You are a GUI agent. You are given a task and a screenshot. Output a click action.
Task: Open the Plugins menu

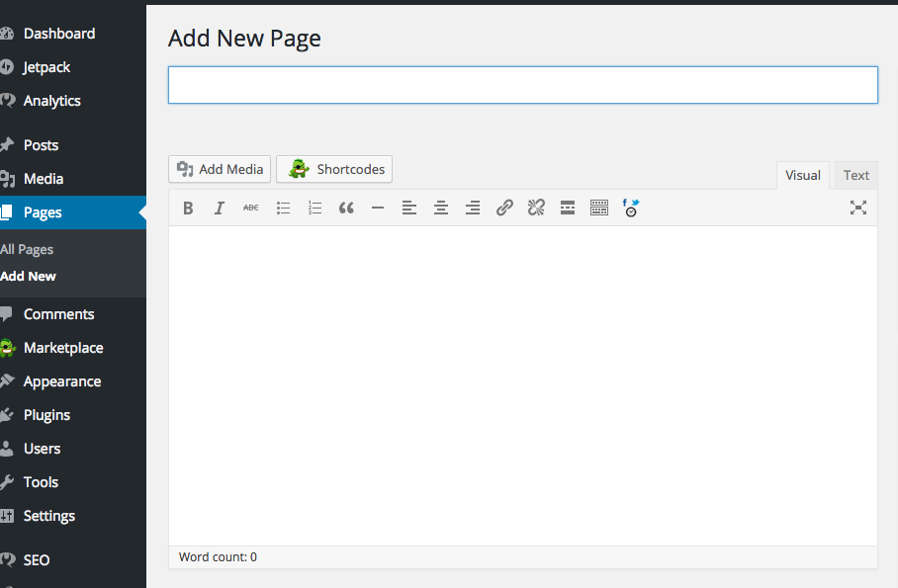[46, 415]
